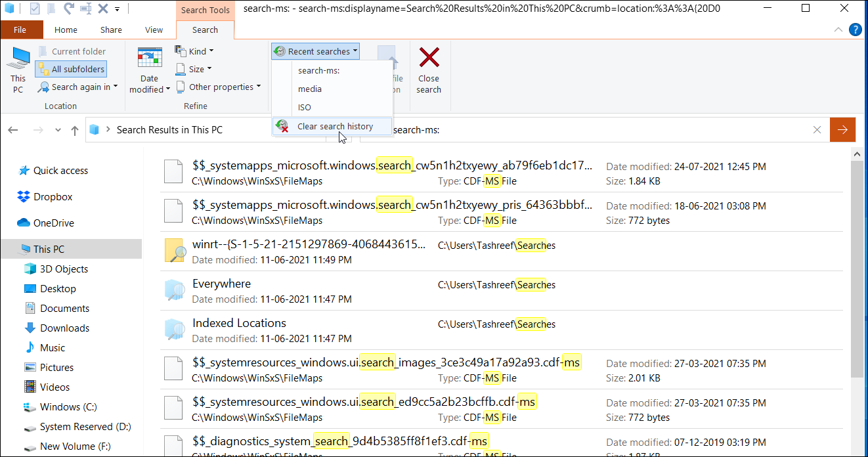Screen dimensions: 868x457
Task: Select the $$_diagnostics_system_search_9d4b5385ff8f1ef3.cdf-ms file
Action: pyautogui.click(x=502, y=443)
